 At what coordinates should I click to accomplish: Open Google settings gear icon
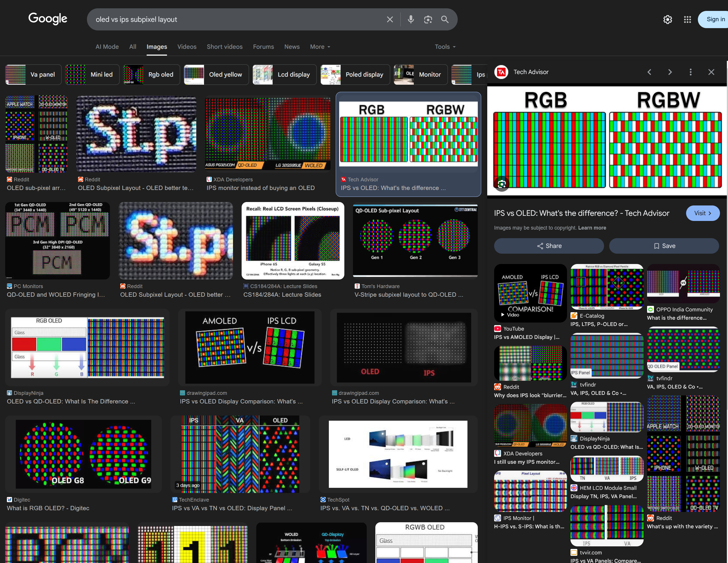667,19
